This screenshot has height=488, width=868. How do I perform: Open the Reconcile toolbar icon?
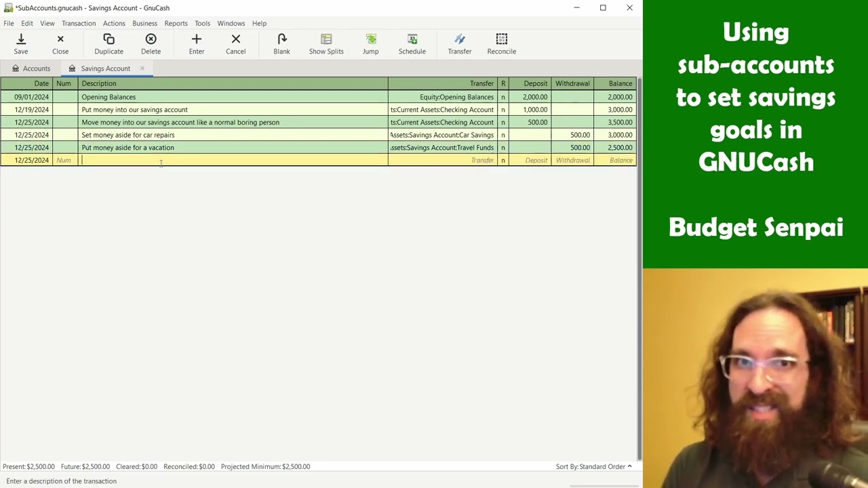[x=501, y=44]
